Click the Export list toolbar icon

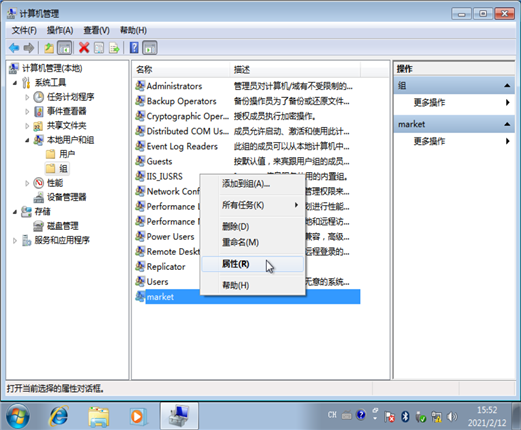[114, 48]
